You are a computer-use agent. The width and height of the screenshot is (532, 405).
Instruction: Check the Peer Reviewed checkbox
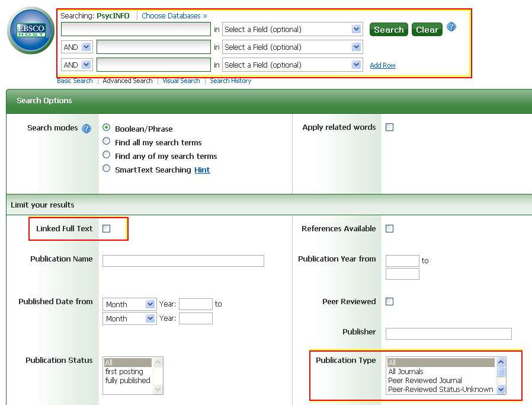click(x=389, y=301)
